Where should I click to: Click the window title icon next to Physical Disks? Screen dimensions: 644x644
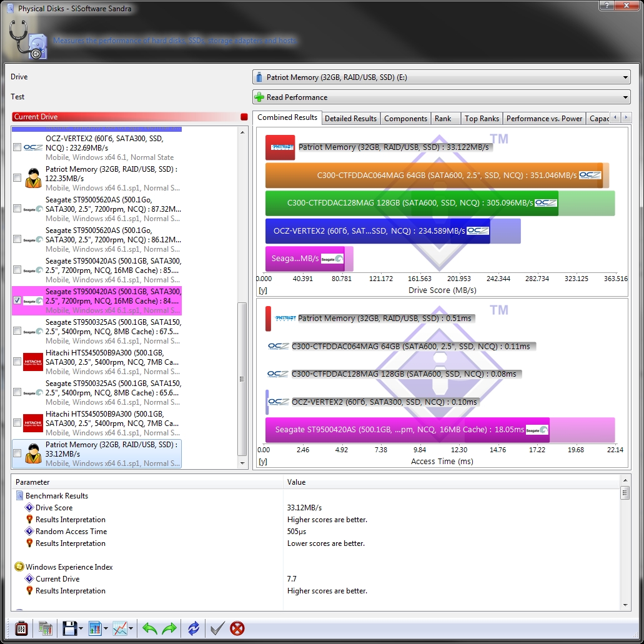click(11, 8)
